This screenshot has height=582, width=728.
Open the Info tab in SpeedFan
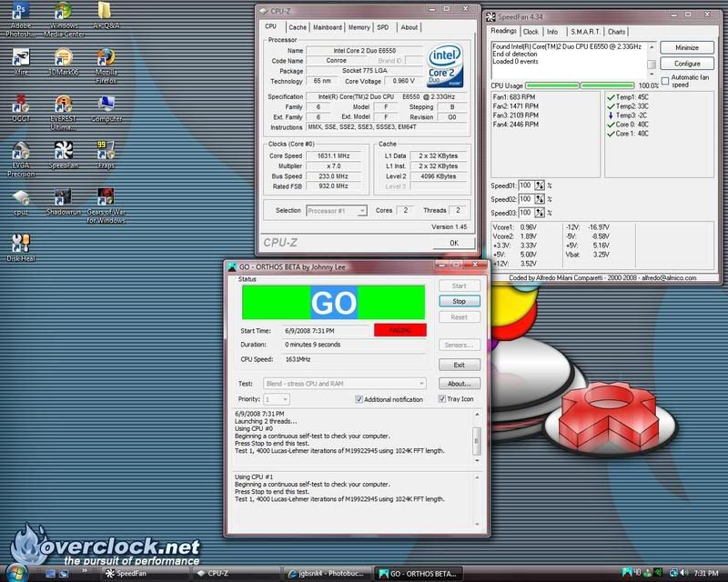coord(552,32)
